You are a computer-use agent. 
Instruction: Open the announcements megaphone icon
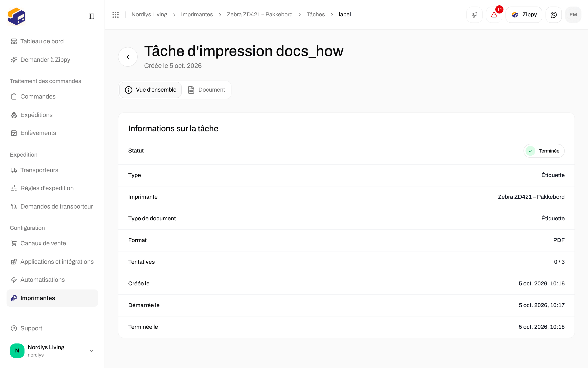[x=474, y=15]
